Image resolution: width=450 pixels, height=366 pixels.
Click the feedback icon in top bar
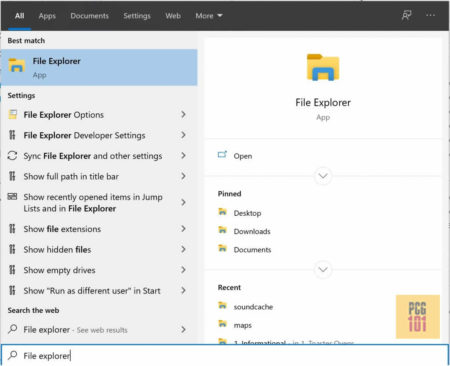[406, 15]
